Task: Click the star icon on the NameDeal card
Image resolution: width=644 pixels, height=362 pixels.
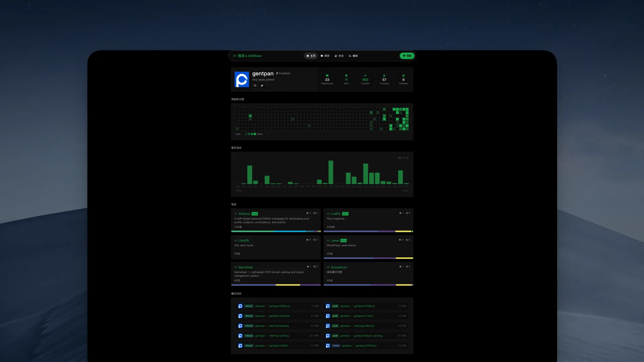Action: click(x=308, y=267)
